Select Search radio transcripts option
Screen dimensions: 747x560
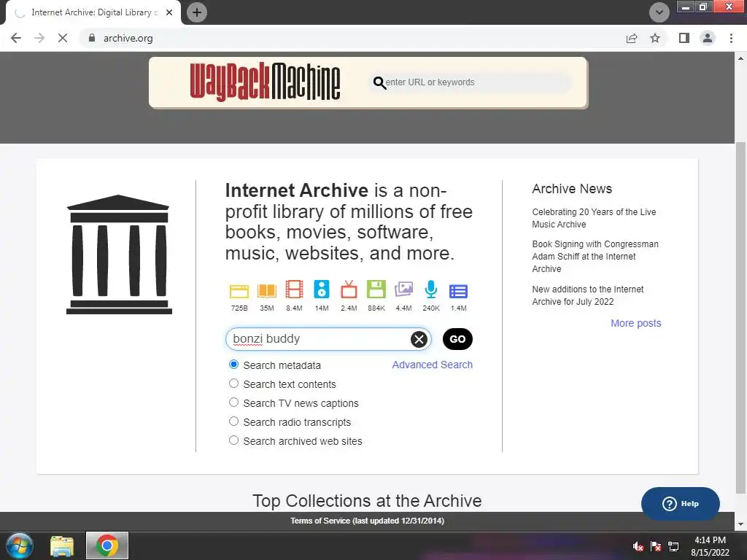click(233, 421)
